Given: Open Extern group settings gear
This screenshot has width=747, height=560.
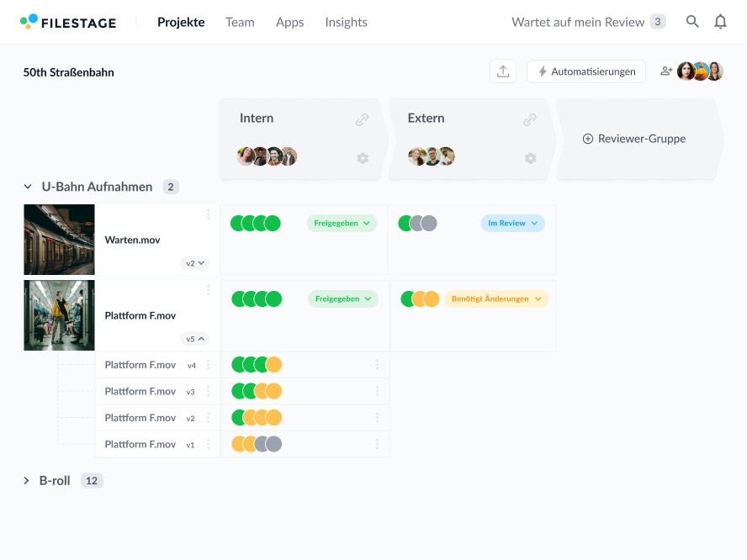Looking at the screenshot, I should click(x=531, y=158).
